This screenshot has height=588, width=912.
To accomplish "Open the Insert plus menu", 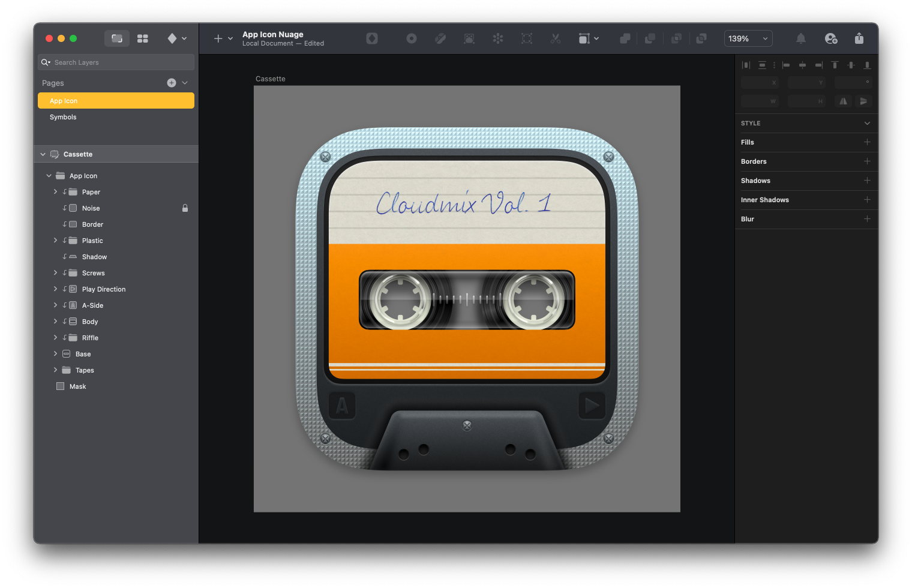I will coord(218,38).
